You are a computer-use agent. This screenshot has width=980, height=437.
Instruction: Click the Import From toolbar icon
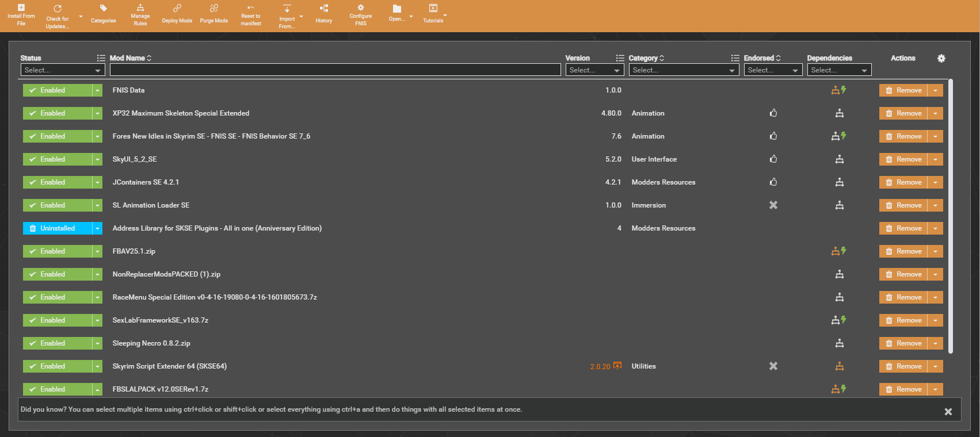click(x=287, y=9)
